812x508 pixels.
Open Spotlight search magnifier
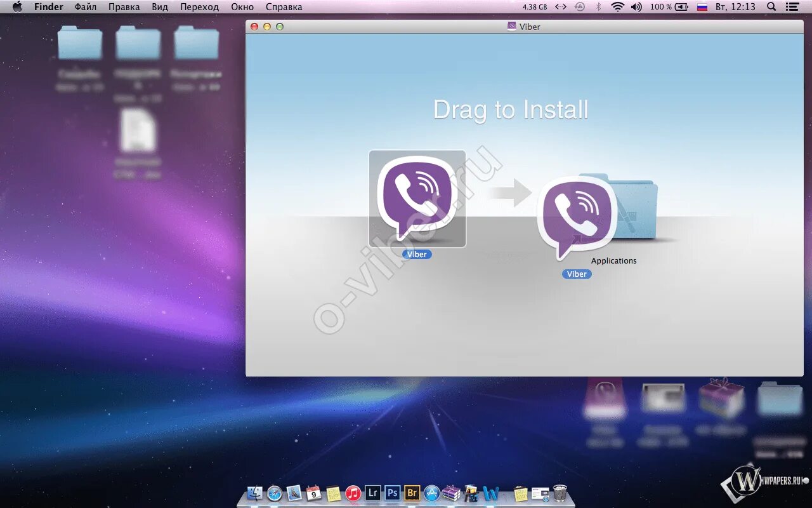coord(771,6)
